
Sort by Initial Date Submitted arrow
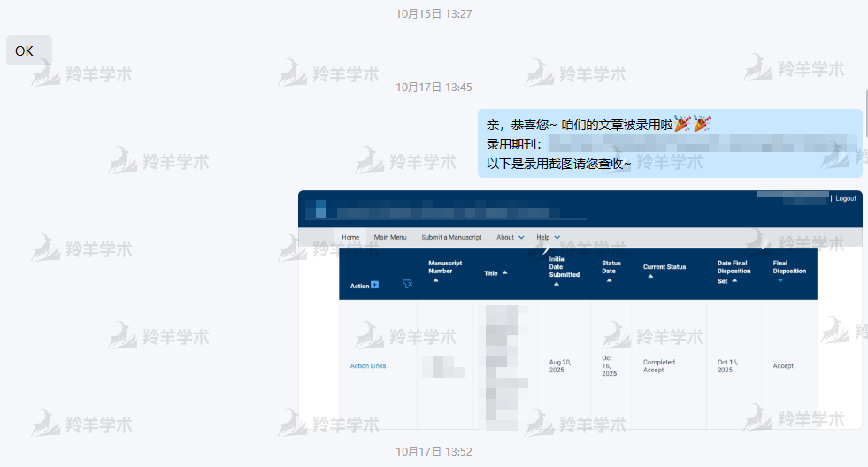[555, 284]
